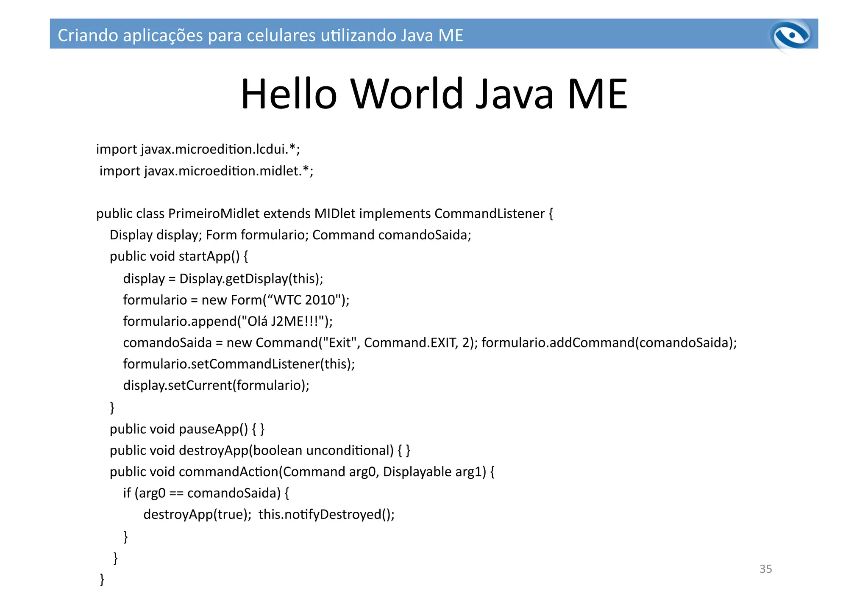This screenshot has width=868, height=613.
Task: Click the header text 'Criando aplicações para celulares utilizando Java ME'
Action: 260,35
